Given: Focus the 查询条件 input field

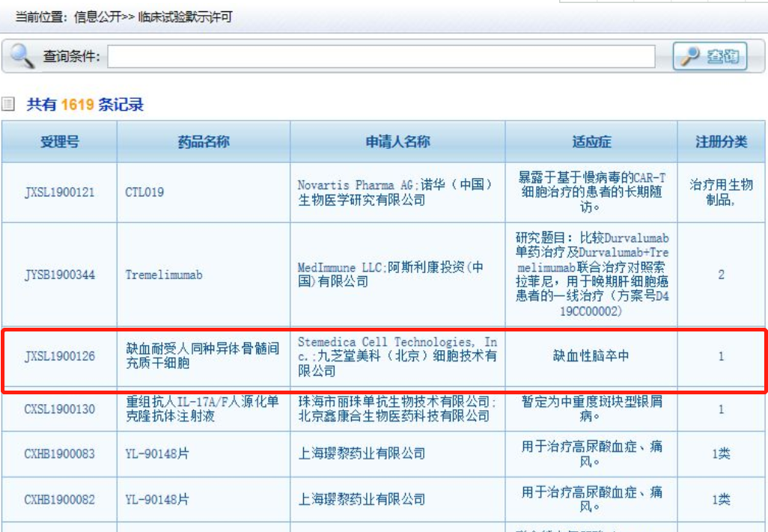Looking at the screenshot, I should pos(381,57).
